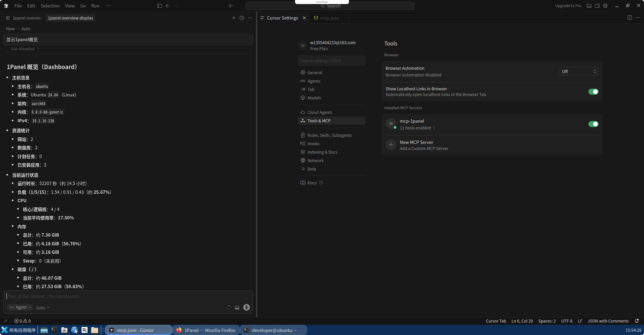Open chat panel more options ellipsis
Viewport: 644px width, 335px height.
[x=250, y=18]
